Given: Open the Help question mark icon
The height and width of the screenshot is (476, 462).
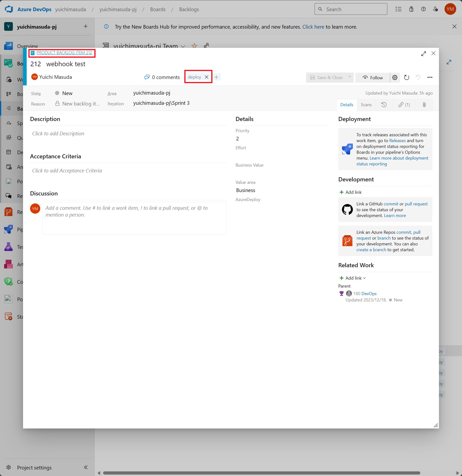Looking at the screenshot, I should pos(423,9).
